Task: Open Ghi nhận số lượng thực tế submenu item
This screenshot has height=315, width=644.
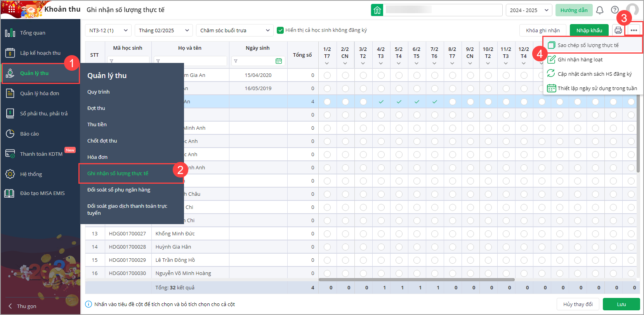Action: [x=132, y=173]
